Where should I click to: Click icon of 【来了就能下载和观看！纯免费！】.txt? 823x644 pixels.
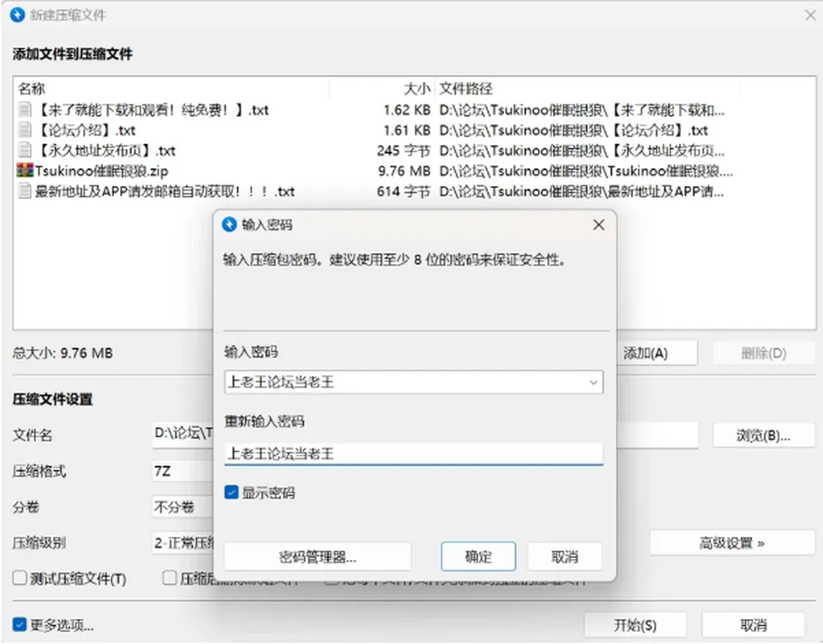pyautogui.click(x=25, y=109)
